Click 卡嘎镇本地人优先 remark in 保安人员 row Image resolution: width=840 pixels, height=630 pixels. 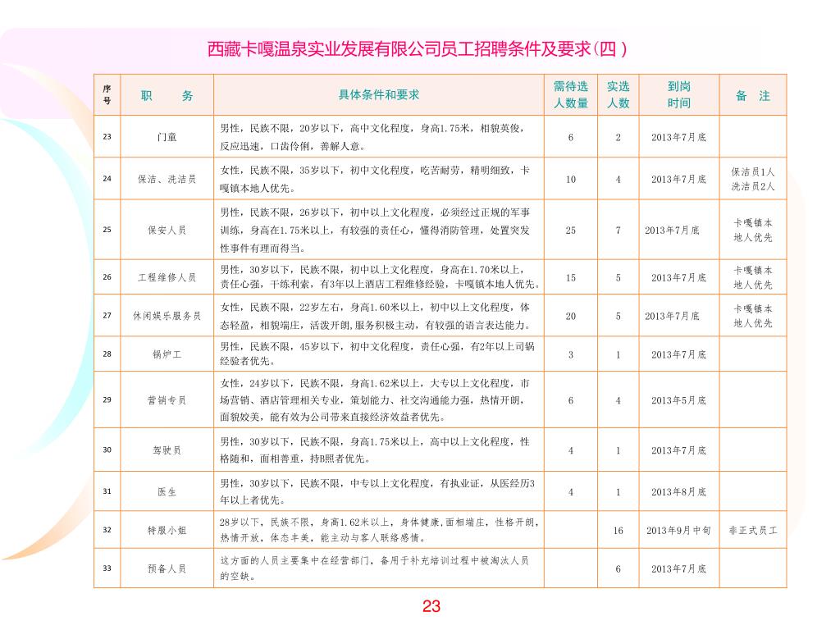tap(753, 230)
